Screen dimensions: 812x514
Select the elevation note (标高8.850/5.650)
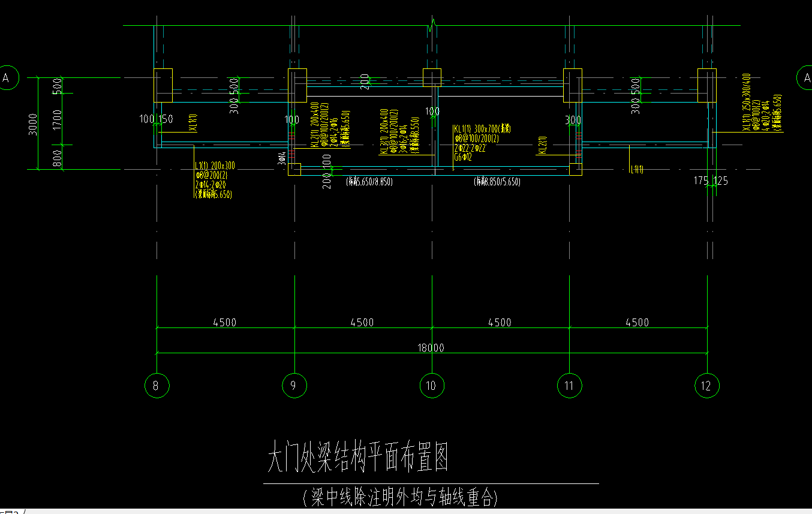497,182
